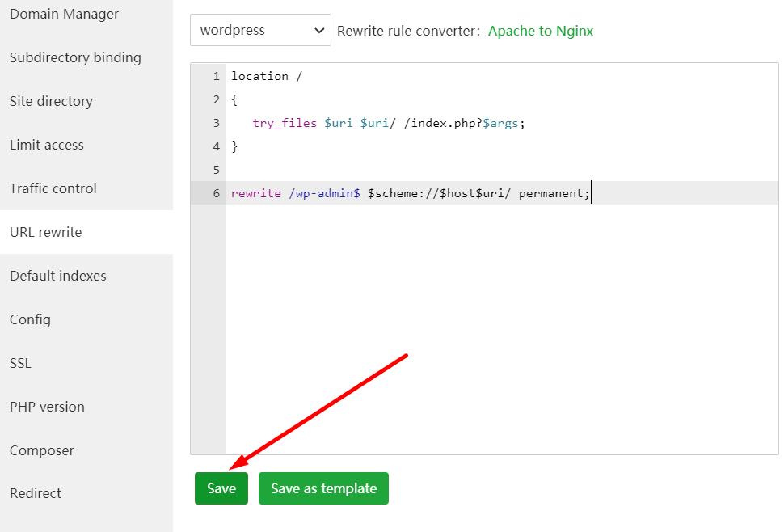Viewport: 784px width, 532px height.
Task: Open Limit access settings
Action: [47, 145]
